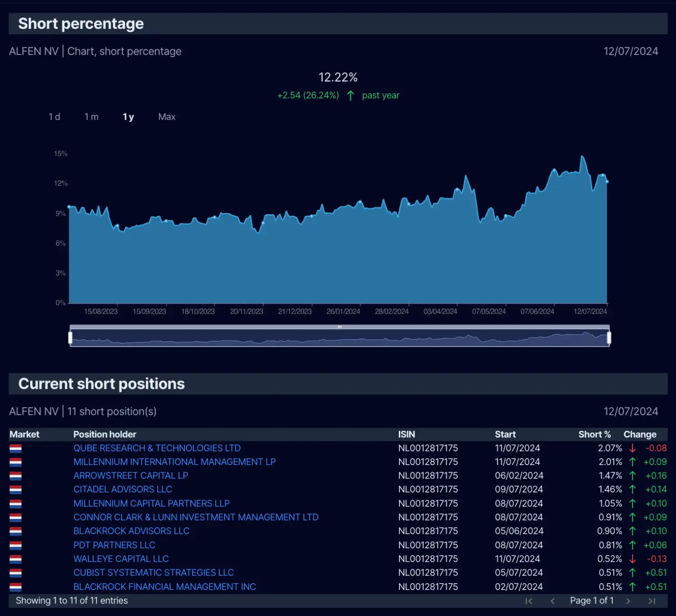This screenshot has height=616, width=676.
Task: Sort table by Position holder column
Action: (105, 434)
